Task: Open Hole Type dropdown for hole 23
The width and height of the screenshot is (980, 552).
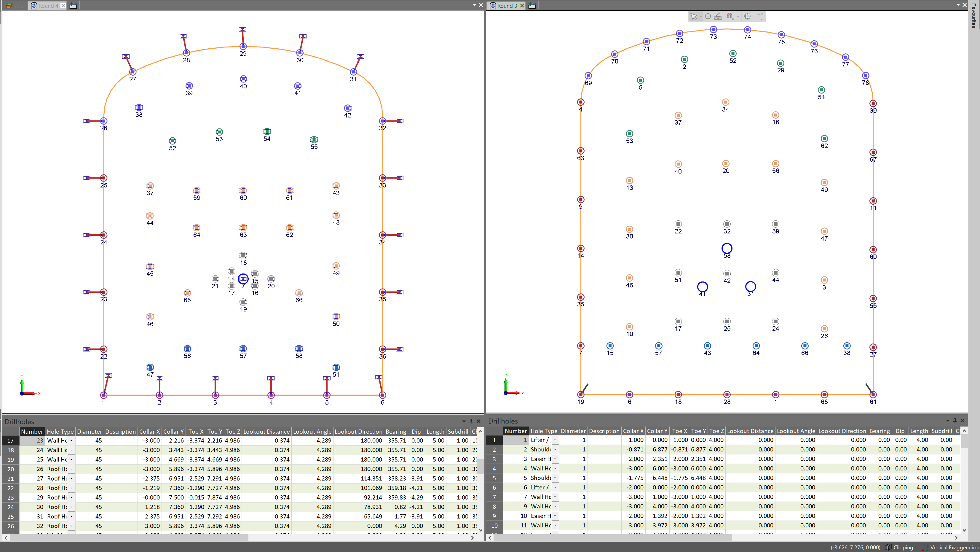Action: tap(71, 440)
